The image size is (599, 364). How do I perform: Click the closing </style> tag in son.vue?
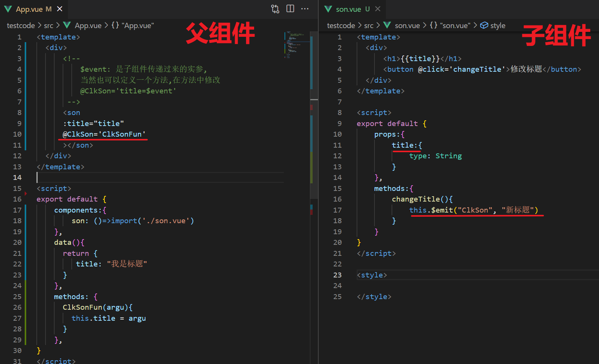click(374, 296)
